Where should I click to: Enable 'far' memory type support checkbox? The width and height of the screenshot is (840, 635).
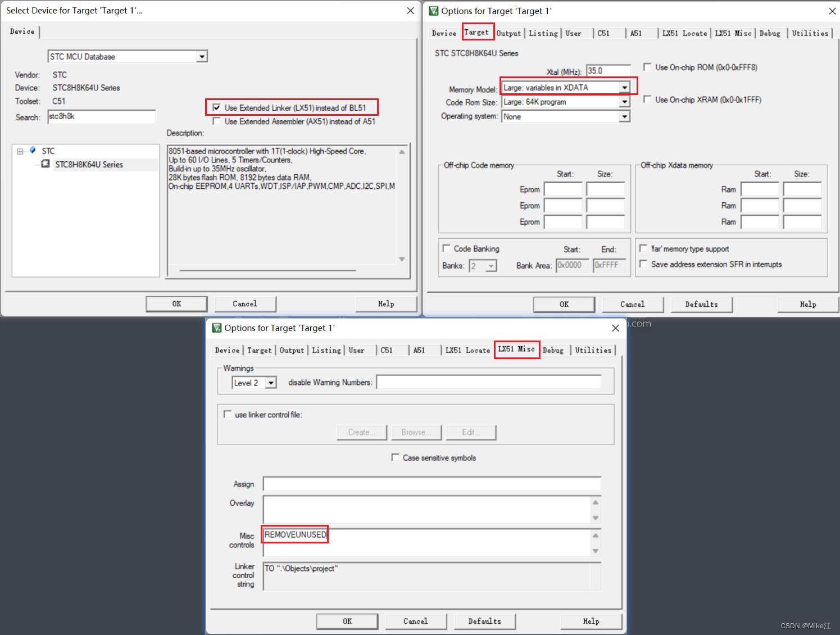[x=644, y=248]
